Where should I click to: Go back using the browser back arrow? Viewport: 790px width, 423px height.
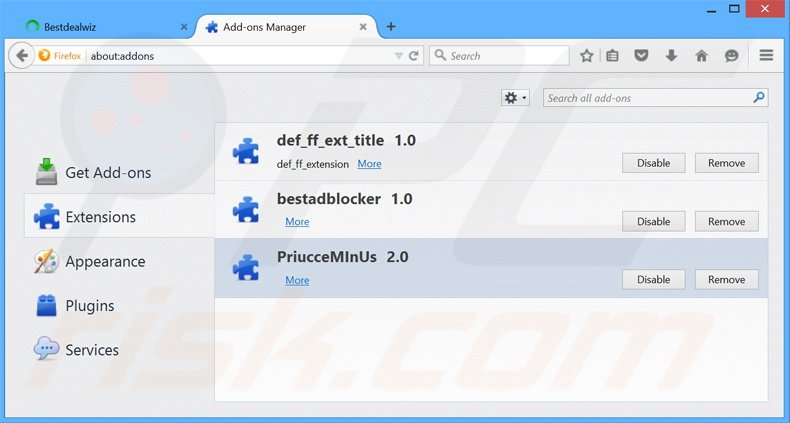[x=22, y=55]
